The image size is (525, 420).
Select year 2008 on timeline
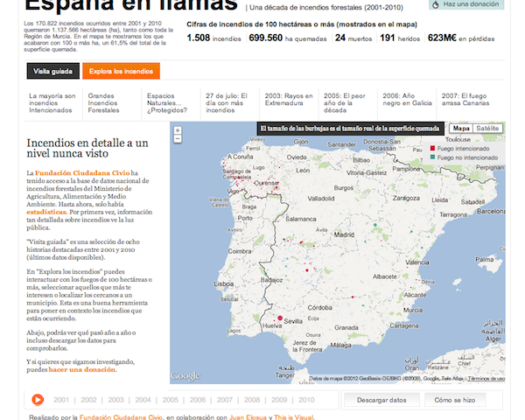click(252, 400)
